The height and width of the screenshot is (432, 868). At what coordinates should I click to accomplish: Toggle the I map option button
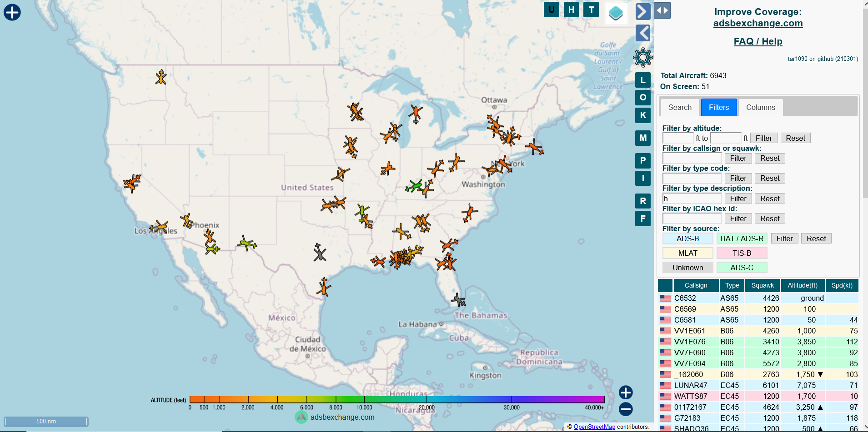tap(643, 179)
